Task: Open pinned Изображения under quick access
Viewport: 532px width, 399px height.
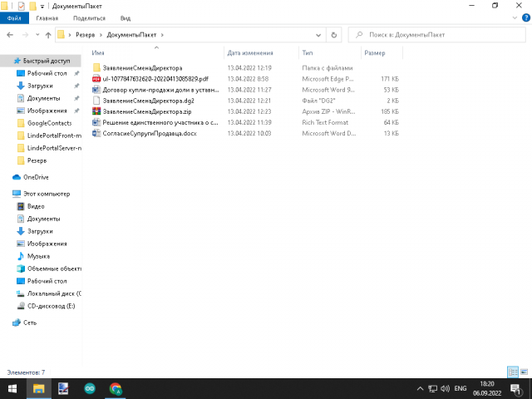Action: pos(47,111)
